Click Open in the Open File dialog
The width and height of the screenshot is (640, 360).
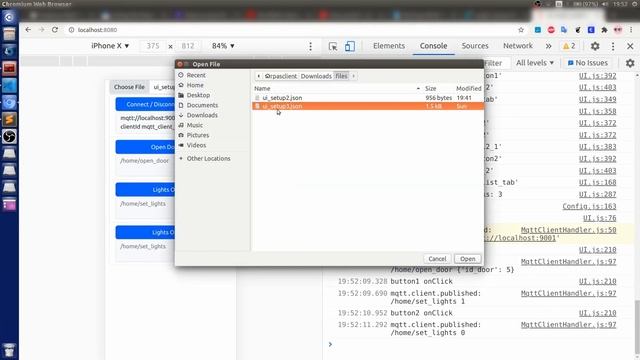click(x=467, y=259)
